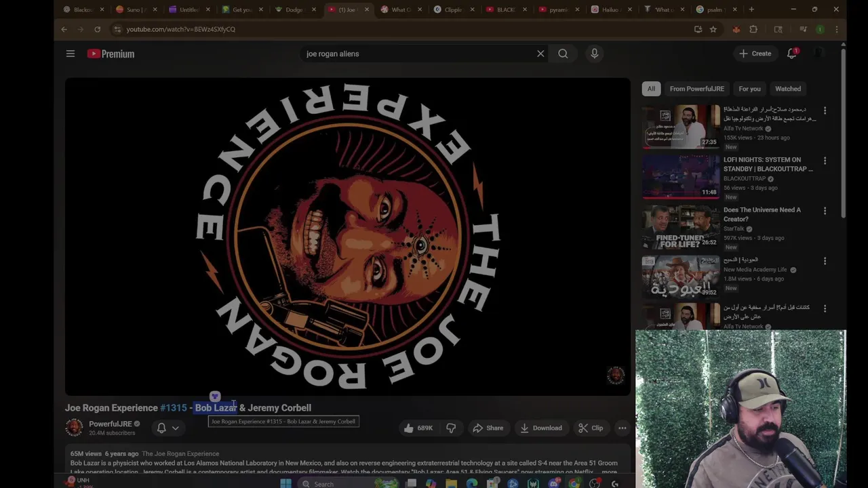Open the Chrome profile avatar
This screenshot has width=868, height=488.
point(820,29)
